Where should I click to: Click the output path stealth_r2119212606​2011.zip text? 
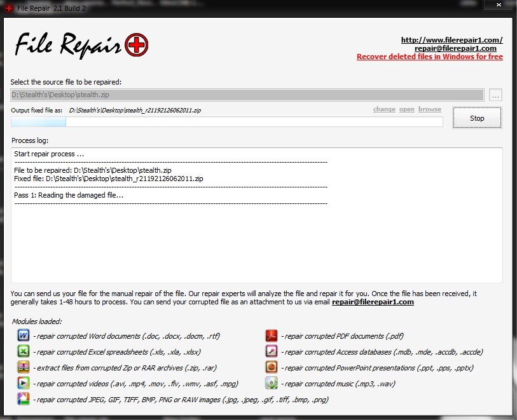pyautogui.click(x=135, y=111)
